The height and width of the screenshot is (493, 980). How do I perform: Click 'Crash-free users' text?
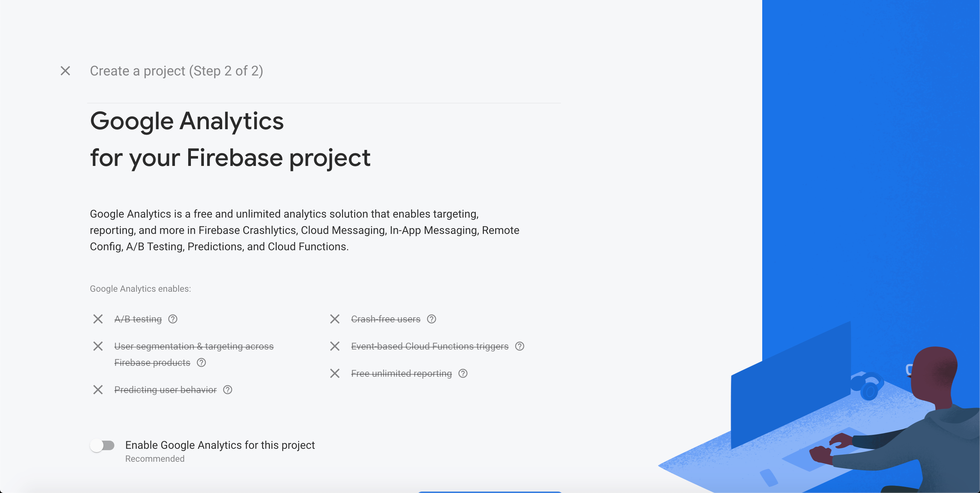(x=386, y=319)
